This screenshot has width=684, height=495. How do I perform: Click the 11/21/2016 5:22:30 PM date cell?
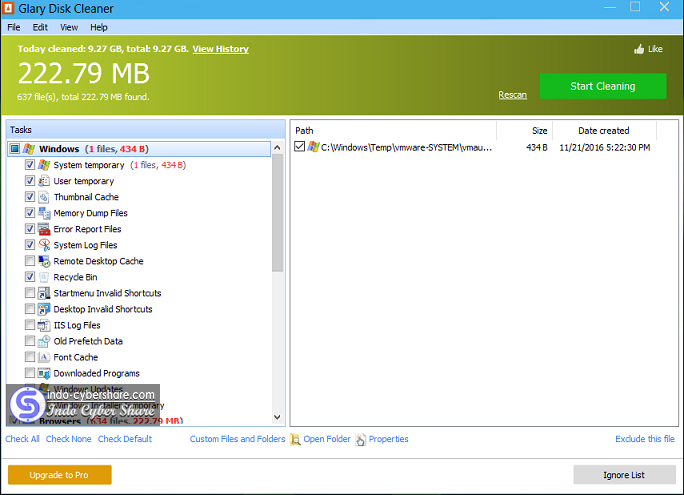(605, 147)
